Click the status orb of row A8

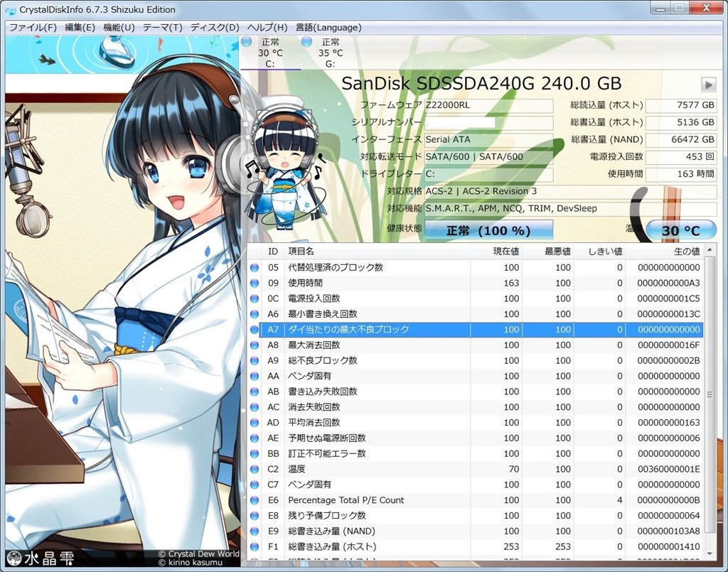point(255,345)
